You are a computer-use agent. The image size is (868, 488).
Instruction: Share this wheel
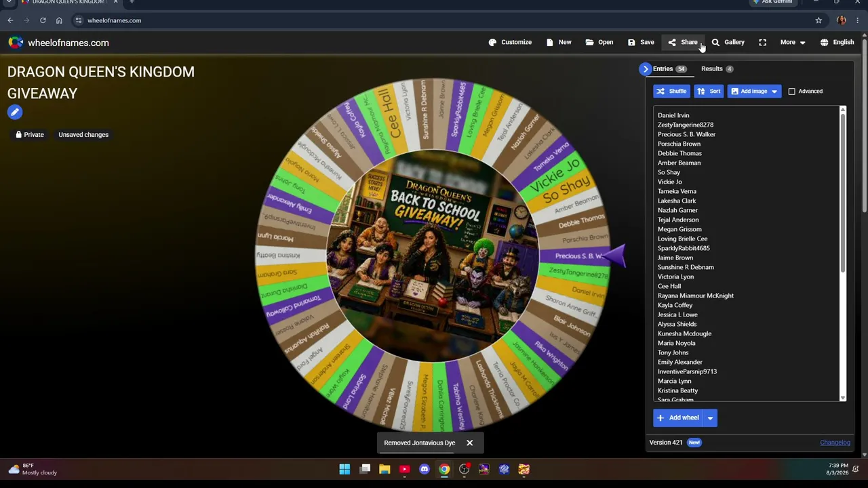682,42
